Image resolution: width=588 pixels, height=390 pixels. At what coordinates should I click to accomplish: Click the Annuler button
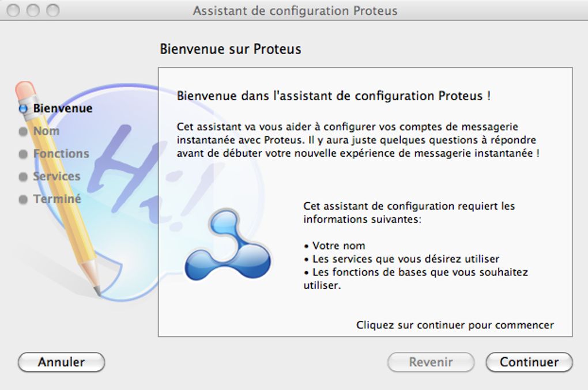[61, 362]
